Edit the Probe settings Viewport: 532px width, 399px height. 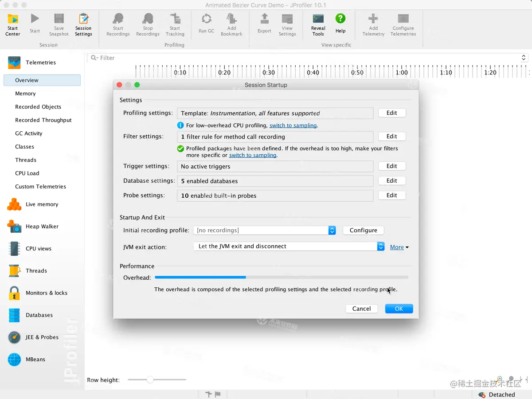click(x=392, y=196)
